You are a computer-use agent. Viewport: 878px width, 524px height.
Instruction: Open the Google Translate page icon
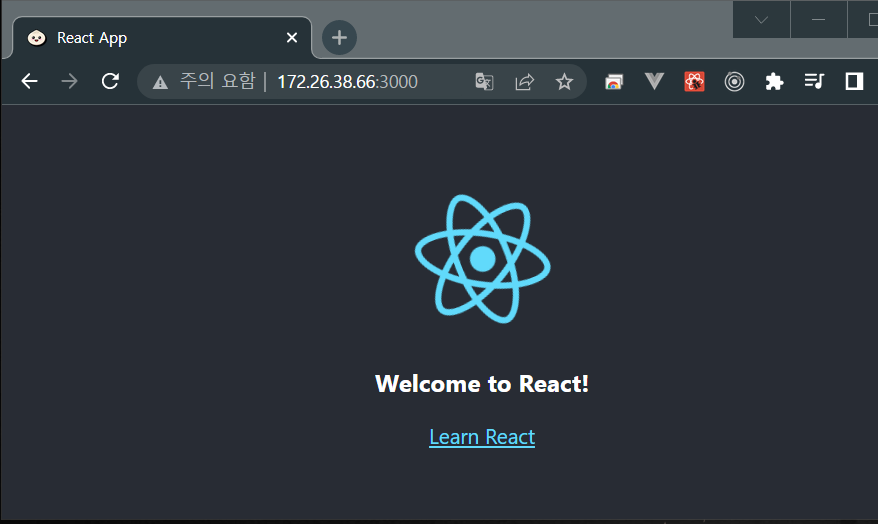[x=484, y=82]
